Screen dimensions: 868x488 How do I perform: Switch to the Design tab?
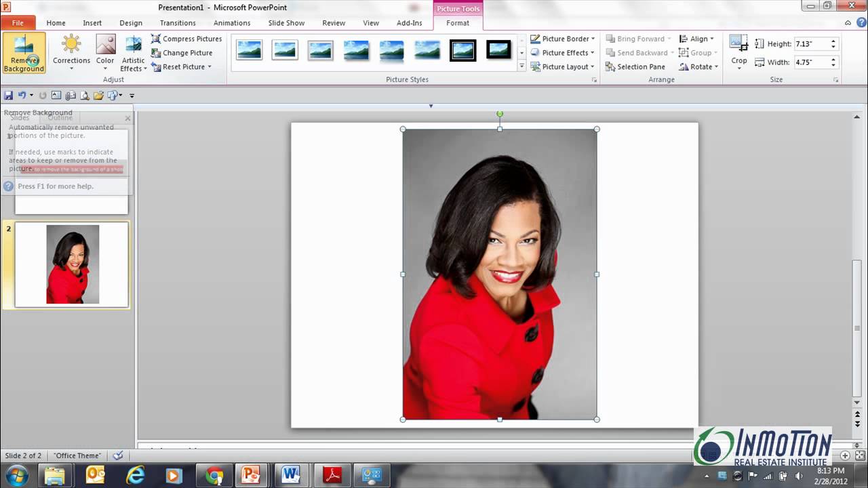pos(131,23)
